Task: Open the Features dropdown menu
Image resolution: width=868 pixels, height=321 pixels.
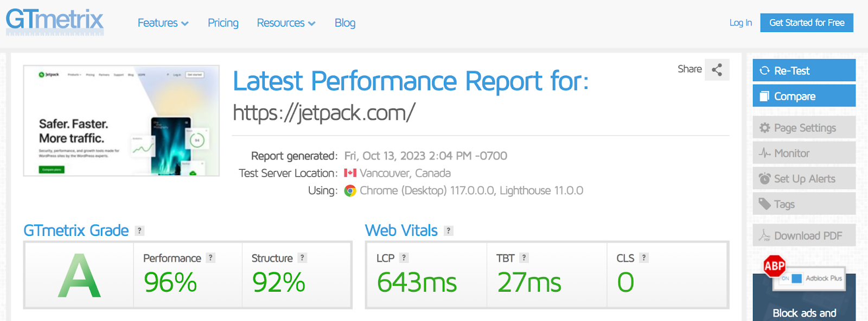Action: 163,23
